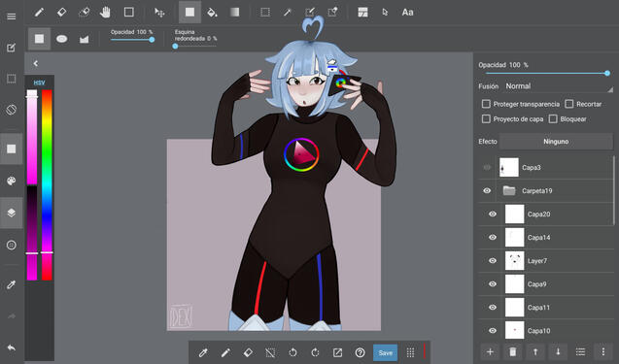Click the undo arrow in left sidebar
Screen dimensions: 619x364
(12, 347)
